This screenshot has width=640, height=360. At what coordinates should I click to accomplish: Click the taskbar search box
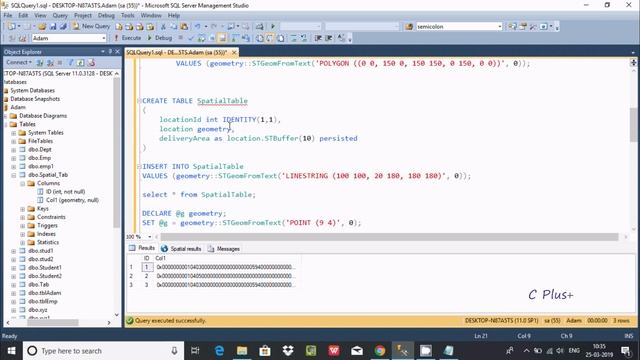pos(103,351)
